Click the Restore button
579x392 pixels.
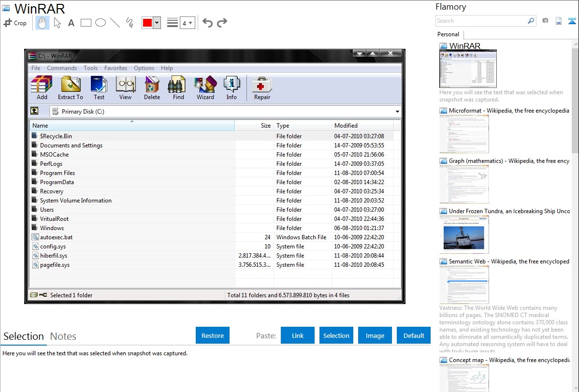pyautogui.click(x=213, y=335)
